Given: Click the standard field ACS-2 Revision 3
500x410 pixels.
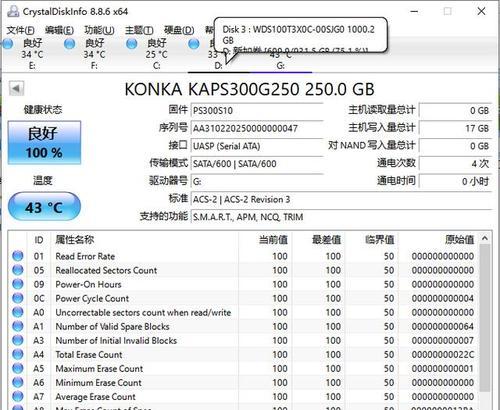Looking at the screenshot, I should pos(342,199).
